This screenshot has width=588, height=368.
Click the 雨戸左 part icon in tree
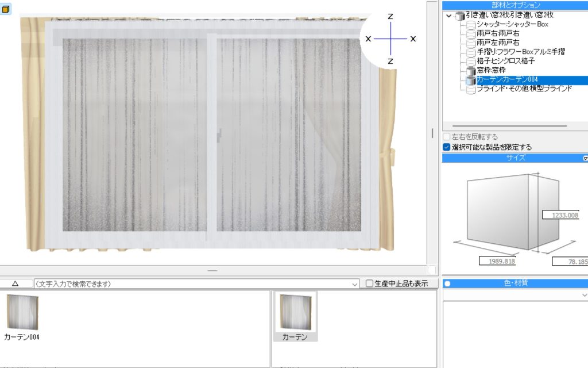(x=471, y=43)
